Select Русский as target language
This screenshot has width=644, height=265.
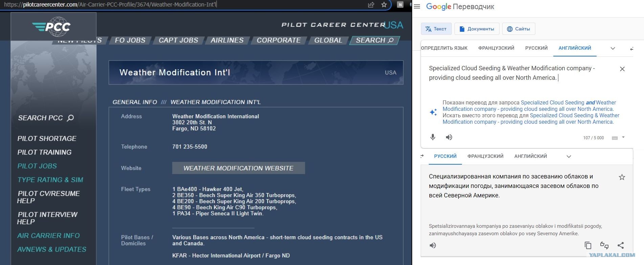[x=445, y=156]
